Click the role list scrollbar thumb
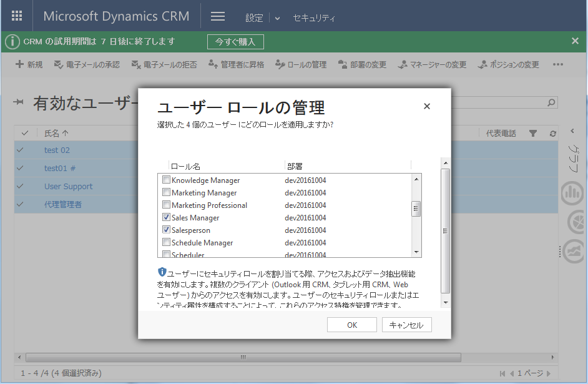 [416, 209]
